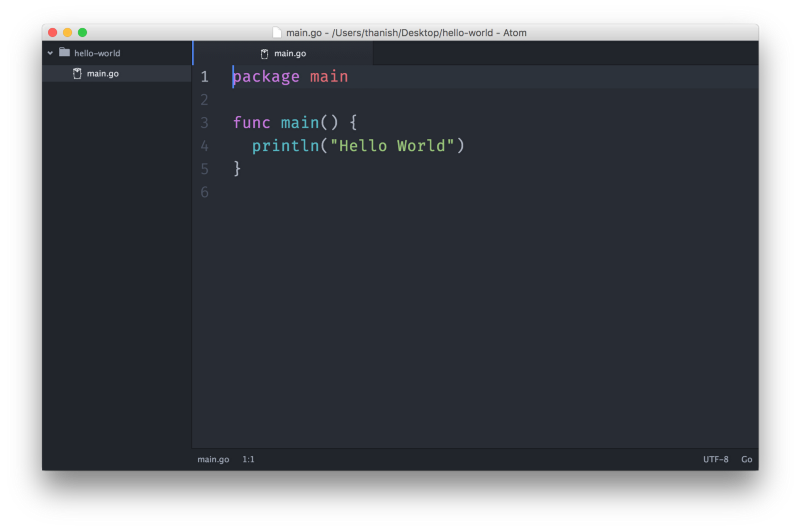Select the hello-world project folder name

(x=97, y=53)
